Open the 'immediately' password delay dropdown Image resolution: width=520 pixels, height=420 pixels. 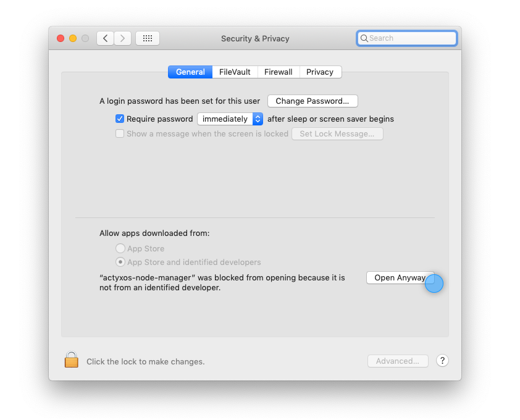(230, 119)
